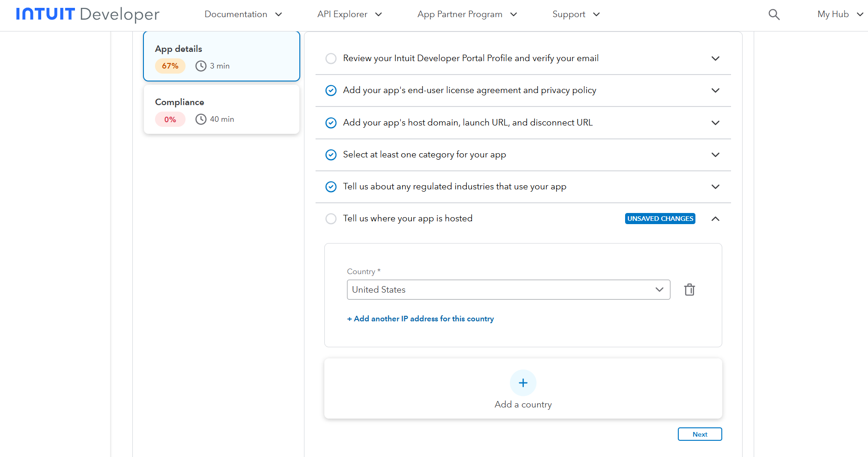Click checkmark icon beside regulated industries step
The height and width of the screenshot is (457, 868).
(331, 187)
